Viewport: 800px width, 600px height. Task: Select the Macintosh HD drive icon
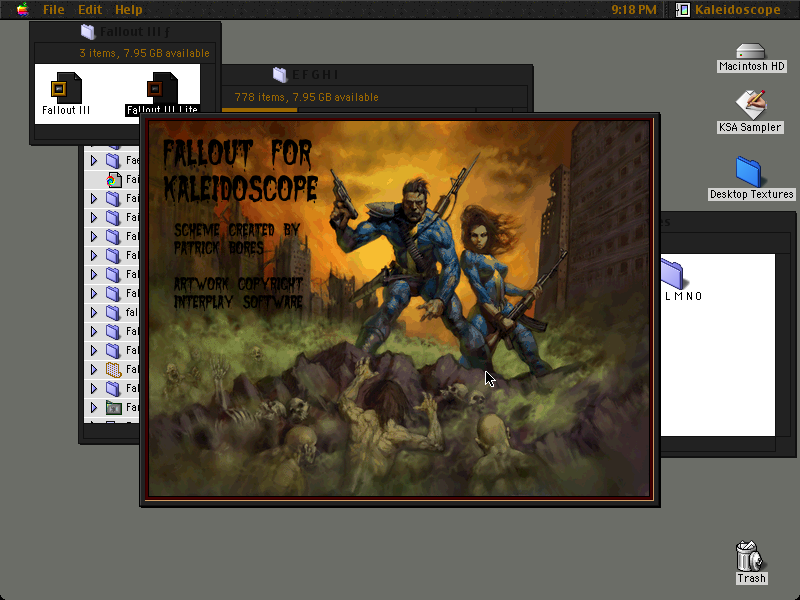tap(751, 52)
